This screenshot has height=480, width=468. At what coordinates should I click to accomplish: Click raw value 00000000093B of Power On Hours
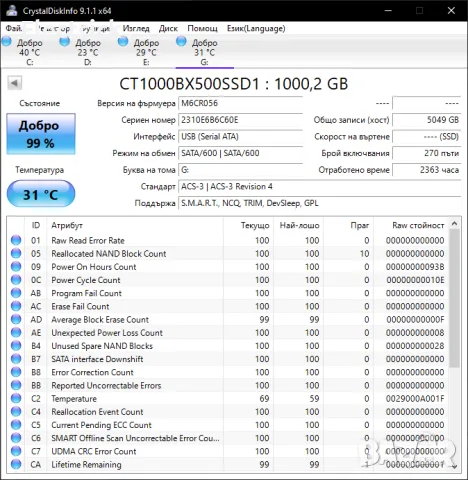pos(415,267)
